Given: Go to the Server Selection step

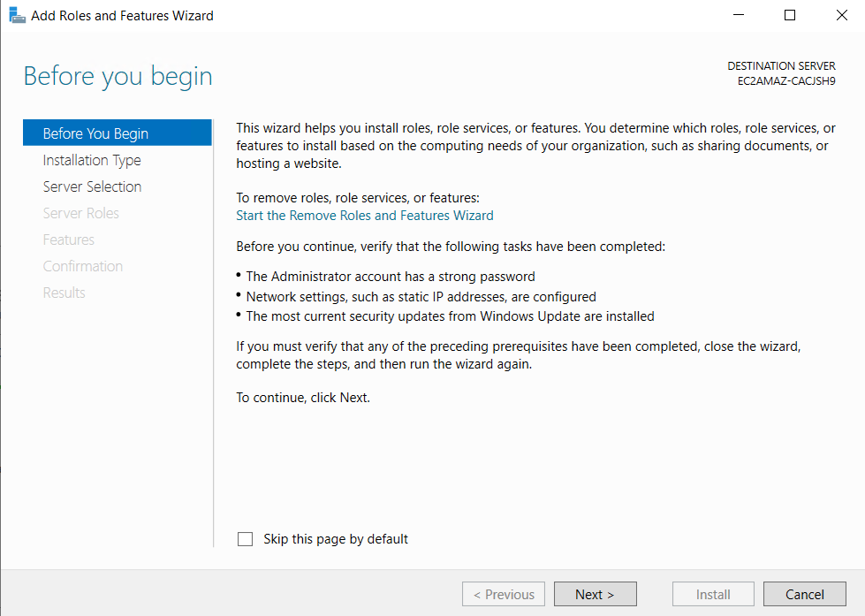Looking at the screenshot, I should coord(92,186).
